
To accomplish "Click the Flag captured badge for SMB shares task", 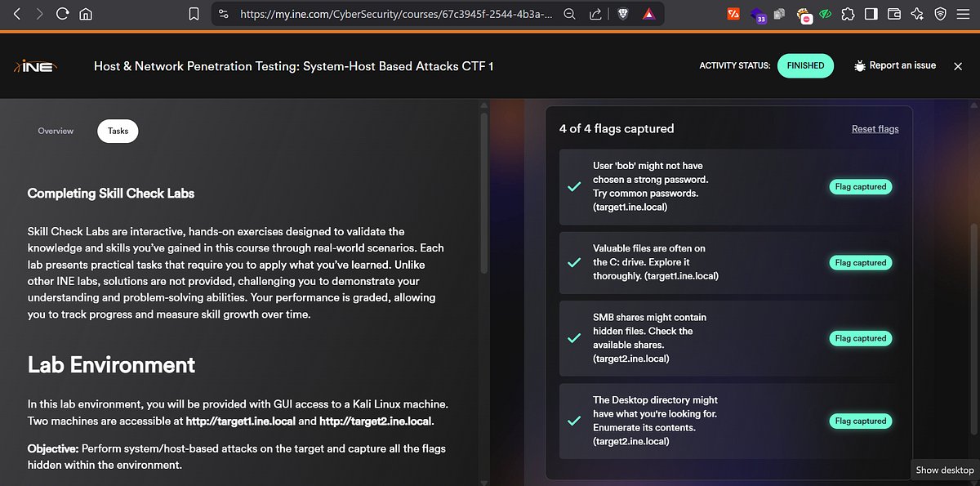I will pos(860,337).
